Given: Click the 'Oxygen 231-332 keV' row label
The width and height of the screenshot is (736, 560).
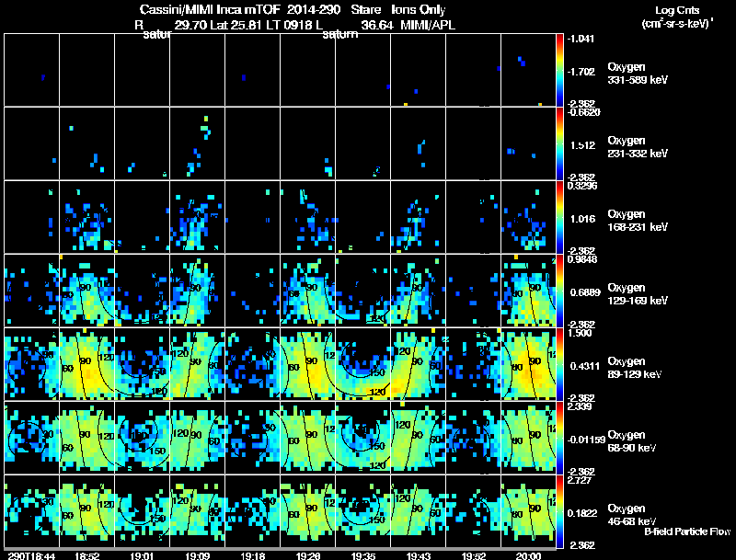Looking at the screenshot, I should 638,147.
